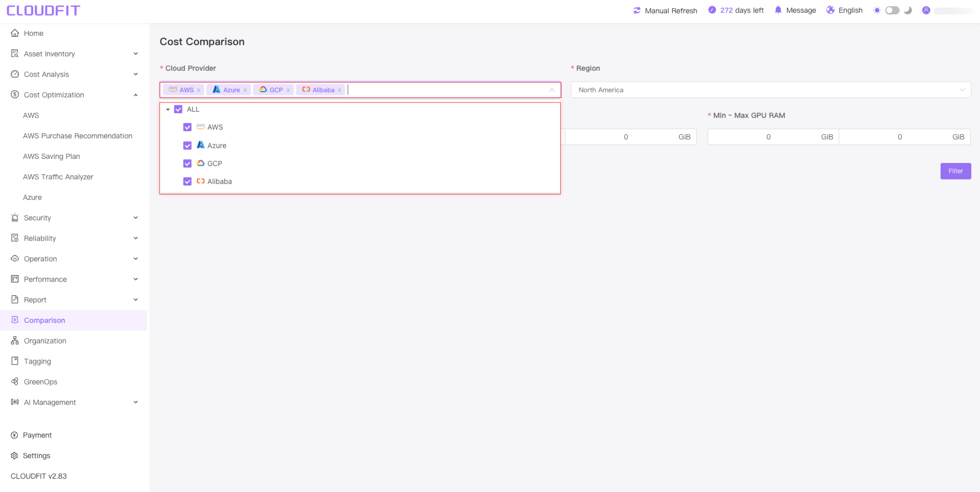Click the Message bell icon
The image size is (980, 492).
(x=778, y=10)
